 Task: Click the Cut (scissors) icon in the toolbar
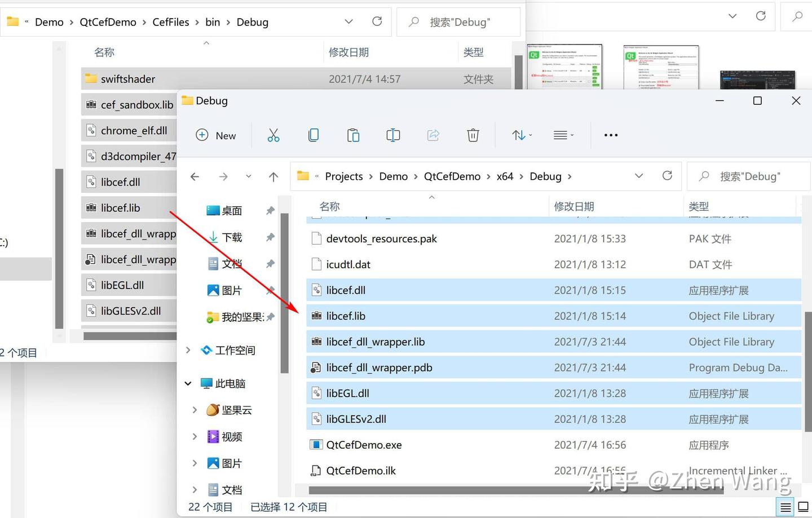point(273,135)
